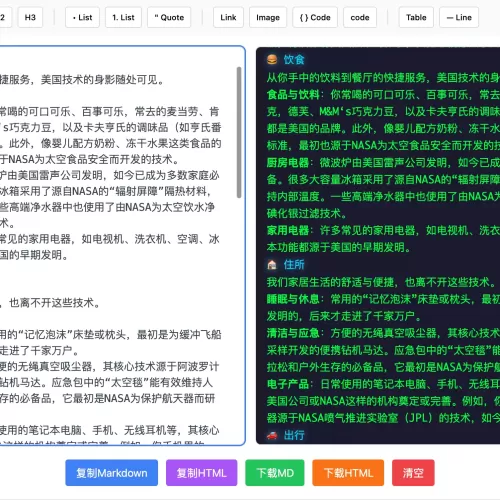Click the 出行 heading in preview

pos(294,435)
